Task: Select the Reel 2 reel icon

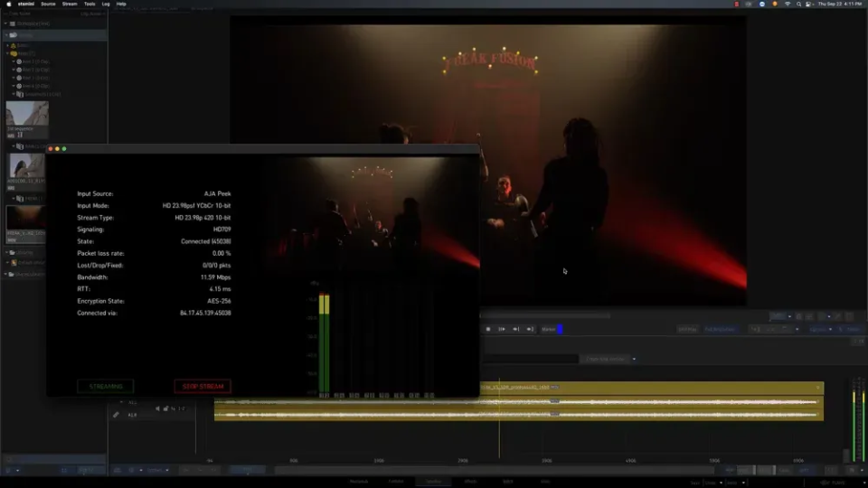Action: pyautogui.click(x=19, y=70)
